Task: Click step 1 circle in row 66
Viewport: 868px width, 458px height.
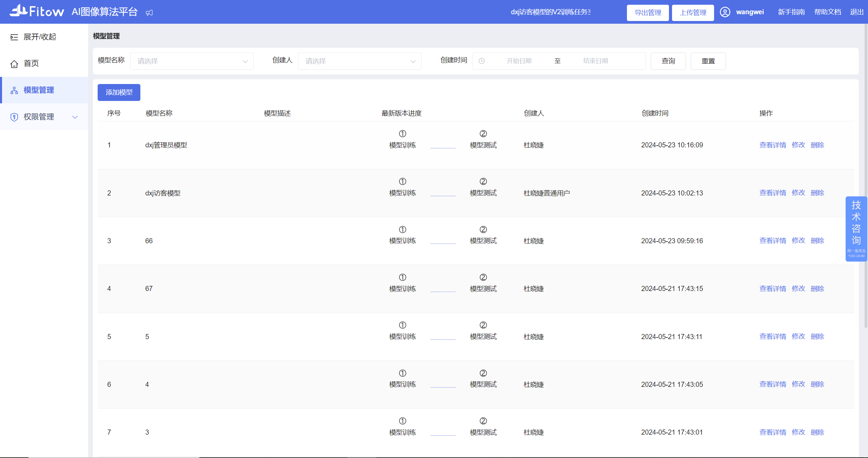Action: point(402,229)
